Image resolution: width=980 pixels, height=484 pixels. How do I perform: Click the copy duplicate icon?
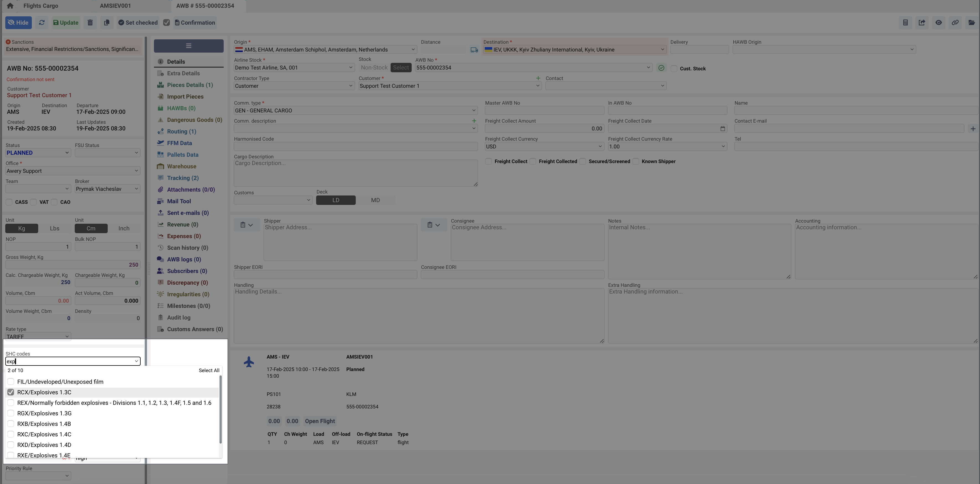(107, 22)
